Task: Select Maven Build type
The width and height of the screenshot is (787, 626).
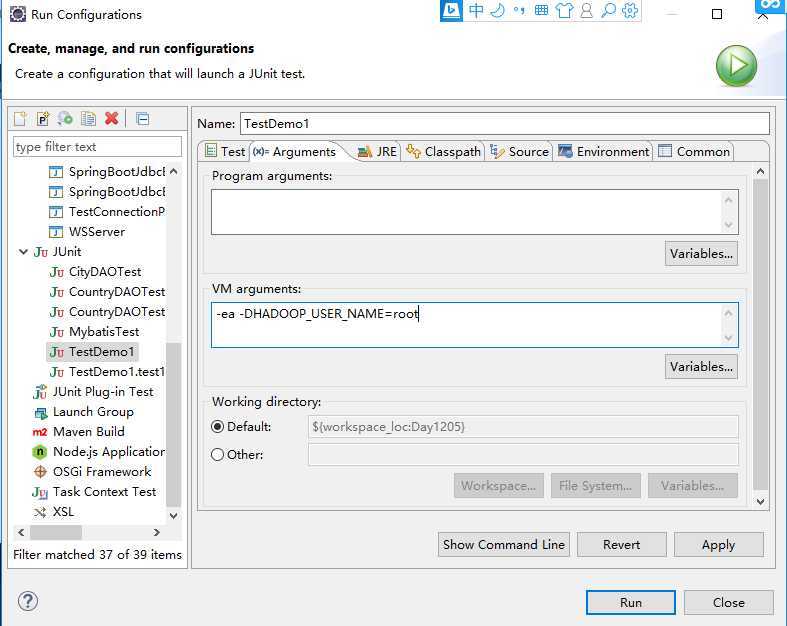Action: click(78, 432)
